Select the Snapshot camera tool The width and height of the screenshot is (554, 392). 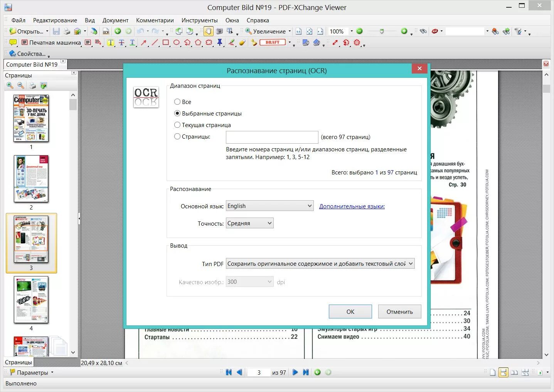click(219, 31)
